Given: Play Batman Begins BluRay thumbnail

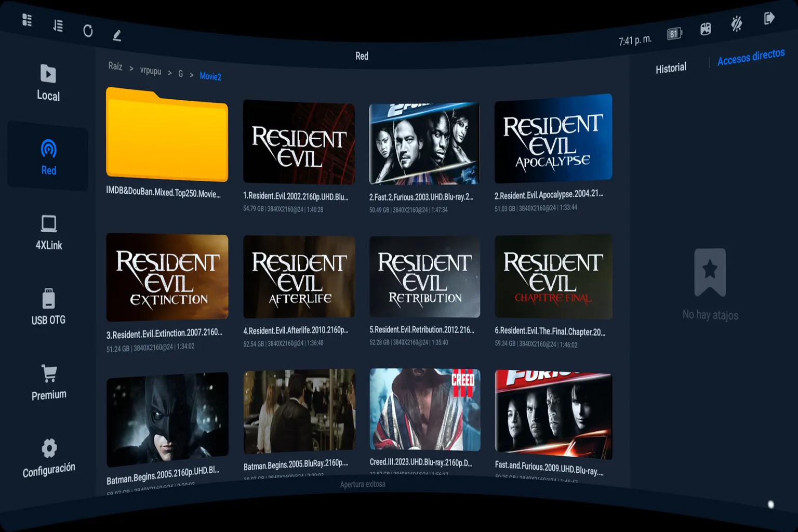Looking at the screenshot, I should click(299, 411).
